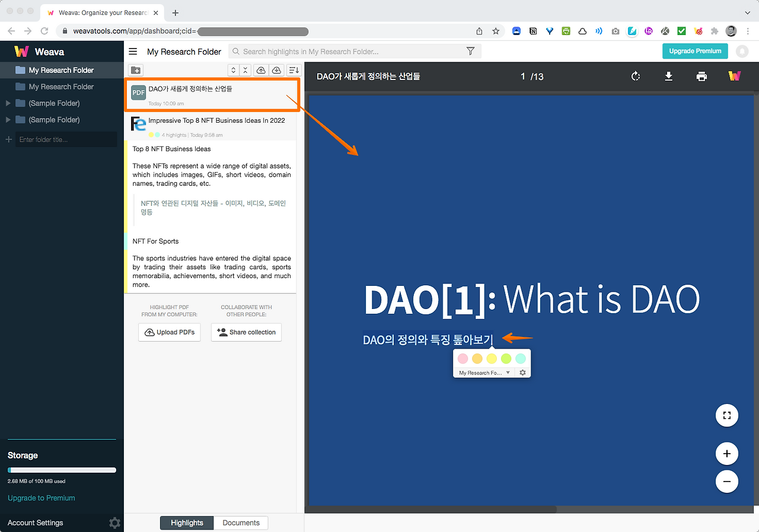Click the Fe site icon of the NFT article
Viewport: 759px width, 532px height.
[x=138, y=123]
